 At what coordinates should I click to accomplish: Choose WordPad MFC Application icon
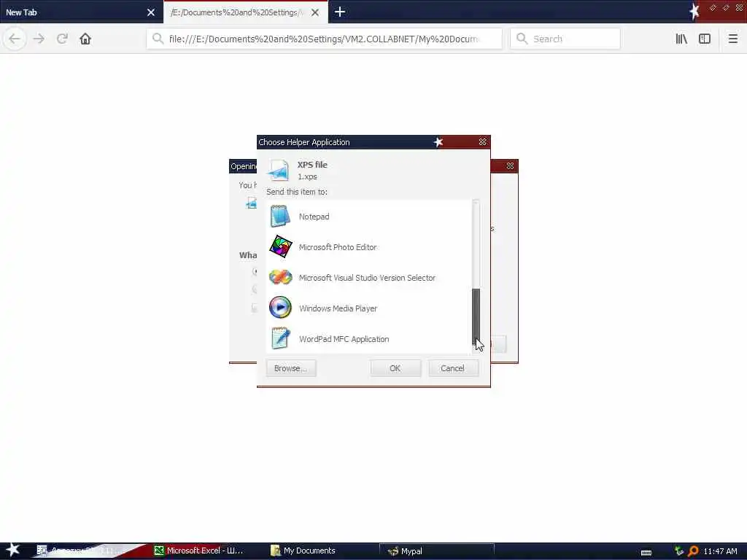point(281,338)
